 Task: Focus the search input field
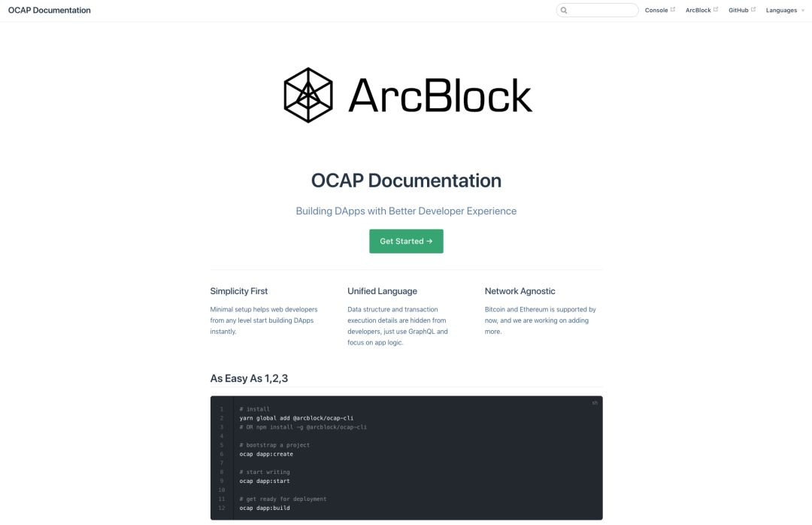597,11
